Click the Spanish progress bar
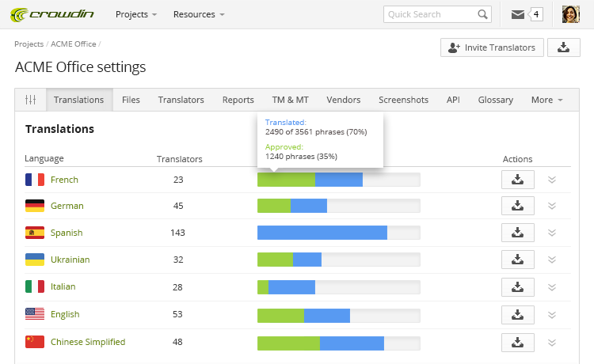Image resolution: width=594 pixels, height=364 pixels. coord(339,233)
